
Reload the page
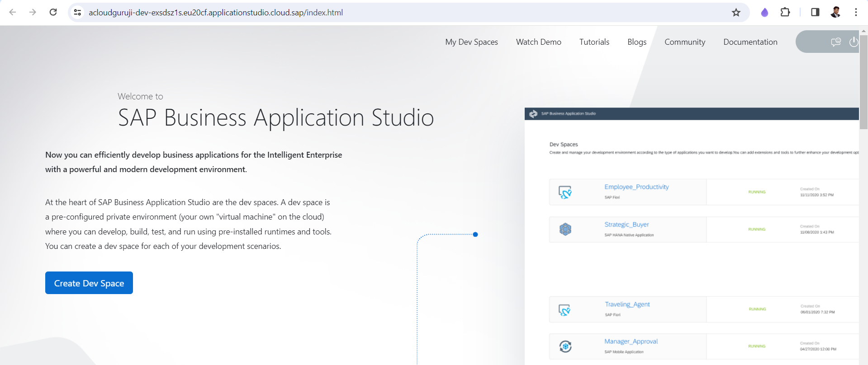pyautogui.click(x=53, y=13)
